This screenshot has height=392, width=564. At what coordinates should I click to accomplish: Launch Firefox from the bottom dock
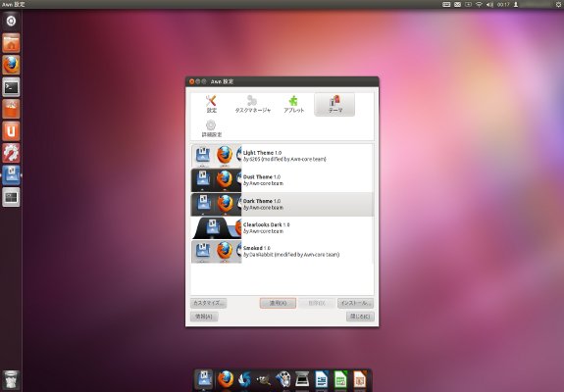point(226,379)
